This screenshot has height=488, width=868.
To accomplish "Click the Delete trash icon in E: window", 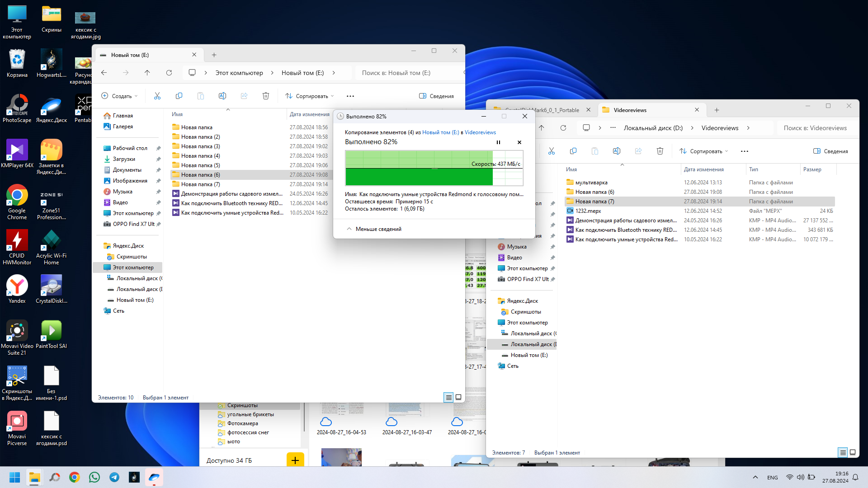I will [266, 96].
